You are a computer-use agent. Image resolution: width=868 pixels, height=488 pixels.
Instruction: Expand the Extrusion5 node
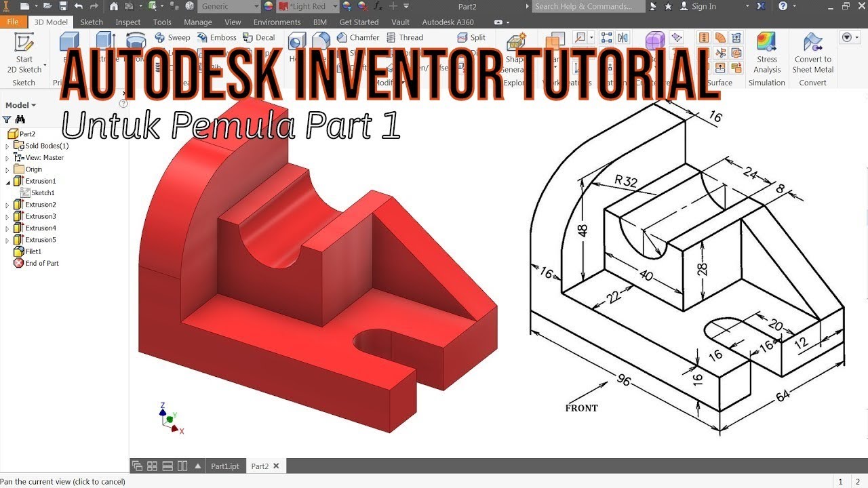click(x=7, y=240)
